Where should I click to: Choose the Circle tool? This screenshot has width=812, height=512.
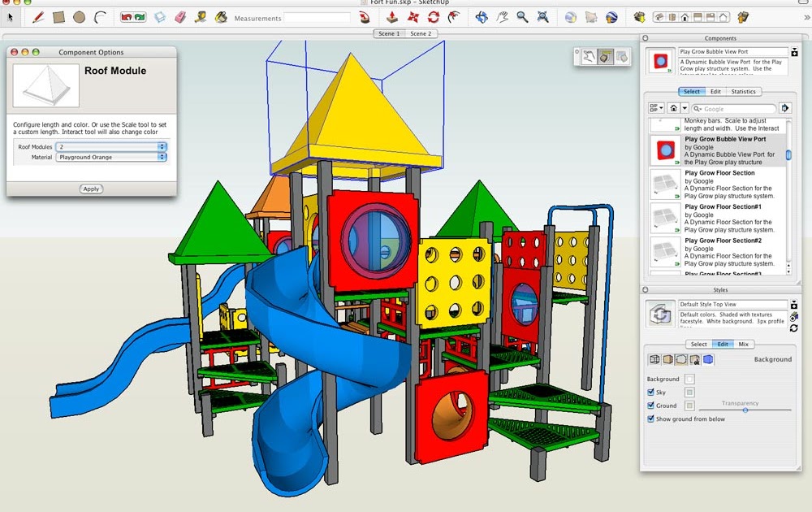click(x=80, y=18)
